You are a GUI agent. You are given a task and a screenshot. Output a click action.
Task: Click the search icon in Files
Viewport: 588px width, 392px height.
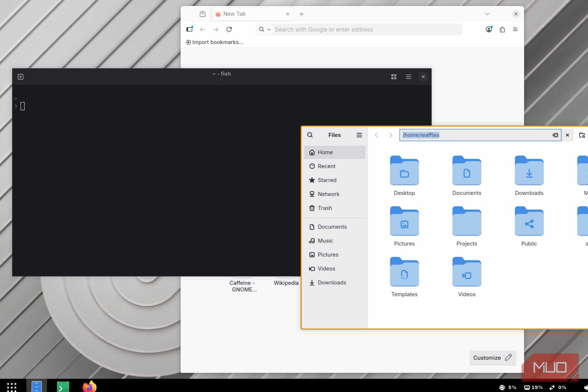point(310,135)
